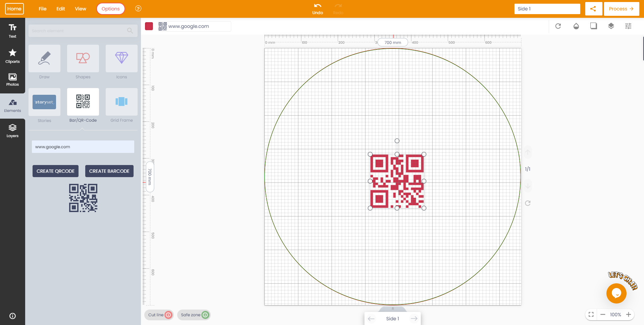644x325 pixels.
Task: Select the Icons element tile
Action: coord(121,58)
